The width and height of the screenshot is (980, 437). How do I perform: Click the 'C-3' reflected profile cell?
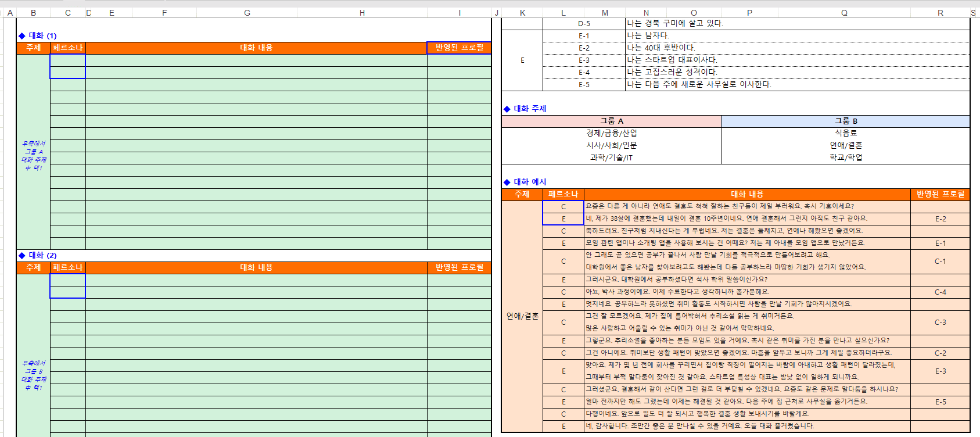point(940,322)
